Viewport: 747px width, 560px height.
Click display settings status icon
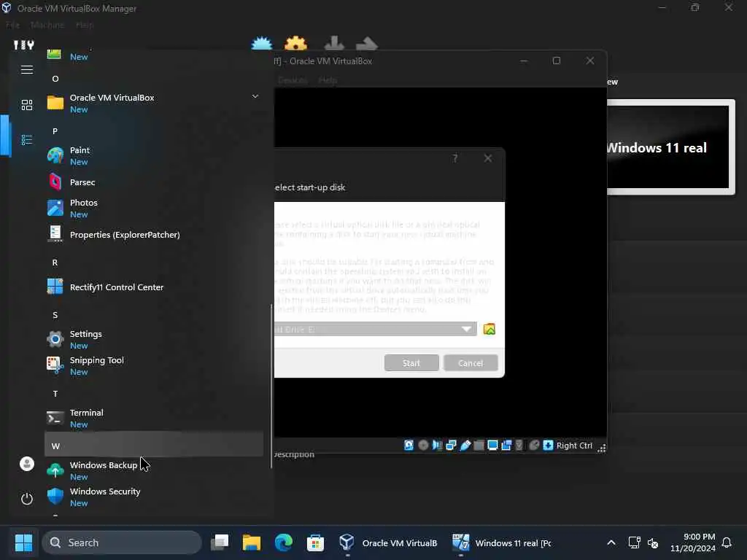[x=492, y=446]
